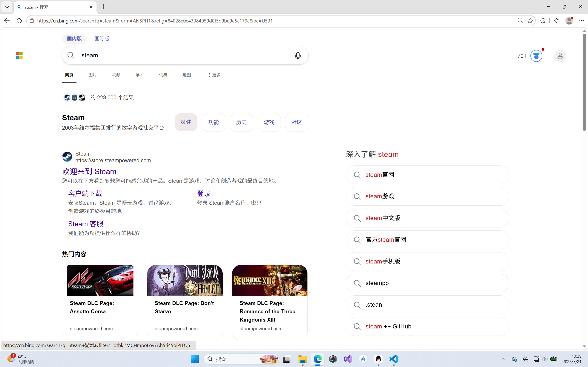This screenshot has height=367, width=588.
Task: Reload the Bing search page
Action: point(20,21)
